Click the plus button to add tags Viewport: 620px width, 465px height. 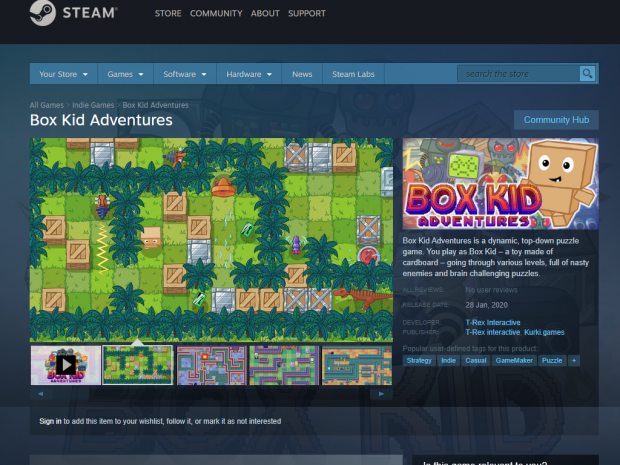point(574,361)
